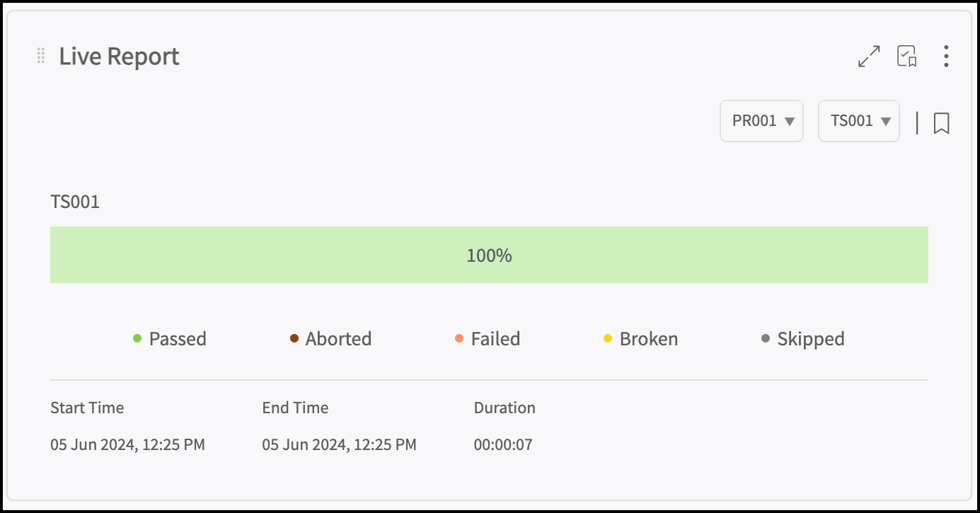Toggle the Failed series in legend
This screenshot has width=980, height=513.
point(488,339)
